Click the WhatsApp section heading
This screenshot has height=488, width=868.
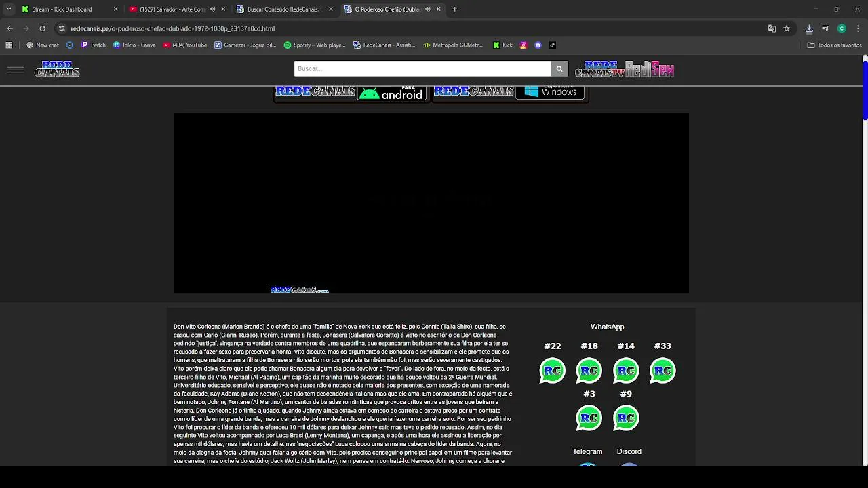608,327
